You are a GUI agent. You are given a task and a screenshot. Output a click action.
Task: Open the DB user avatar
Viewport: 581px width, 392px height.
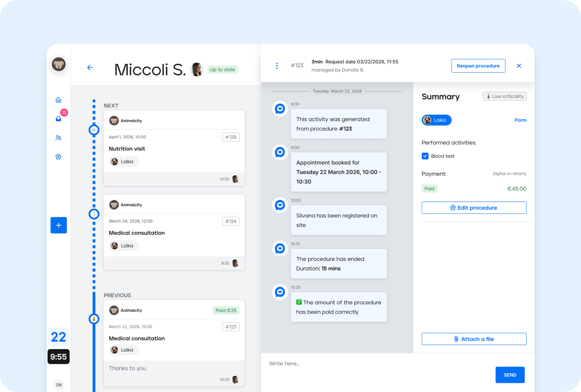(59, 385)
